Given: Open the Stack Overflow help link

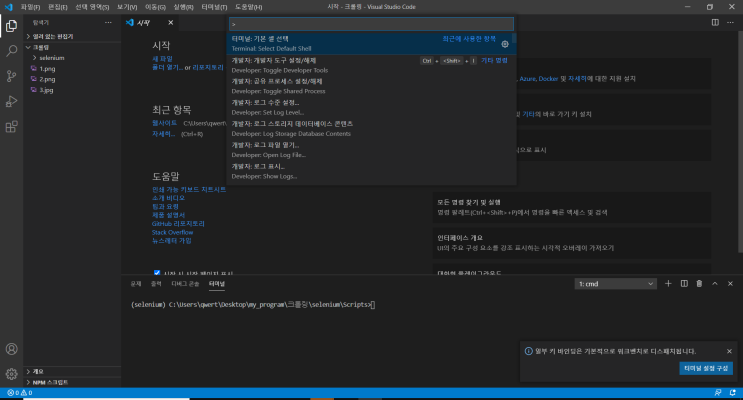Looking at the screenshot, I should tap(172, 232).
